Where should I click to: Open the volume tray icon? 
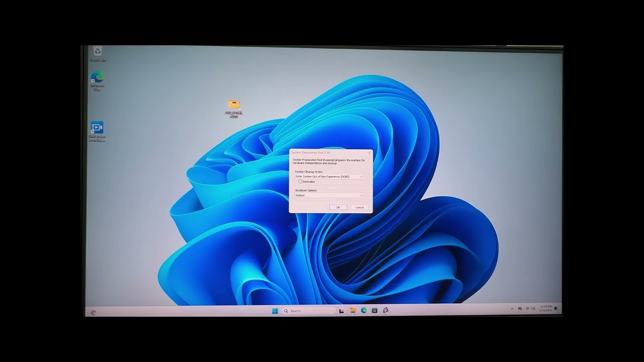[533, 308]
